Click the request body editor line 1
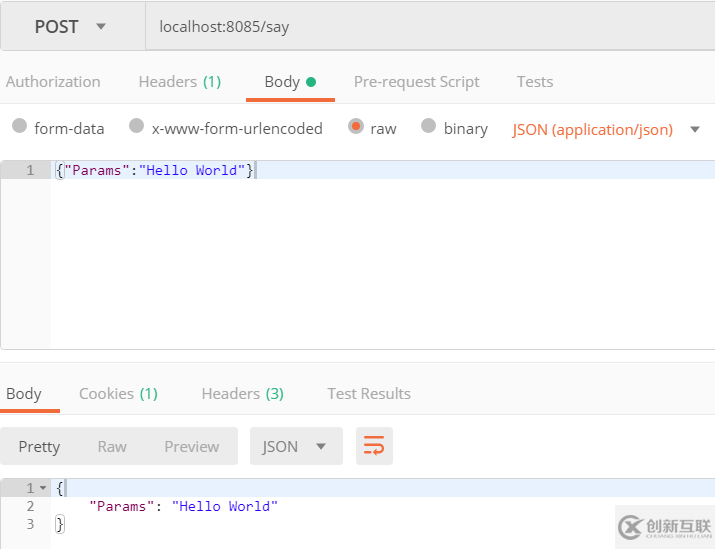Screen dimensions: 715x549 click(x=382, y=170)
